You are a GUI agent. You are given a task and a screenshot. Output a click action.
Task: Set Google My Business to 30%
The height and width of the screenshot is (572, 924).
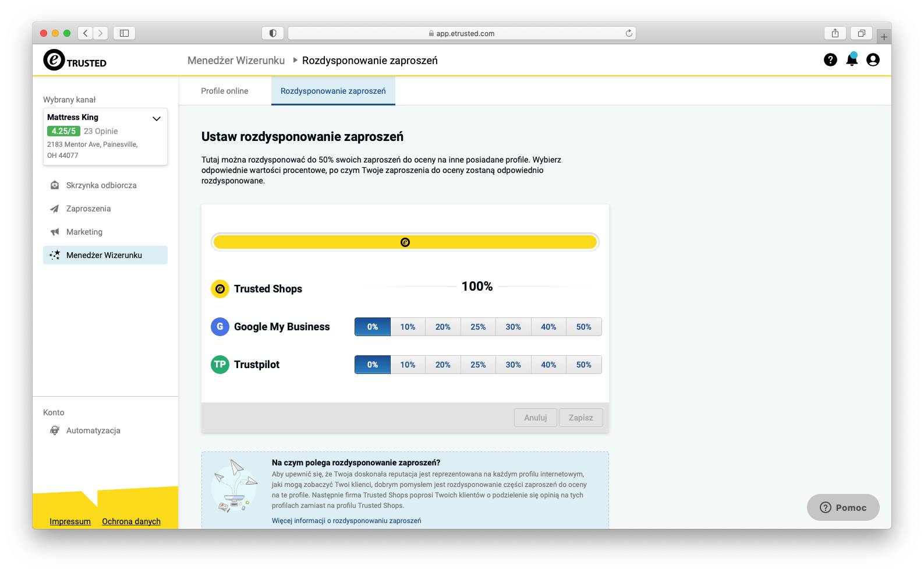(x=514, y=327)
